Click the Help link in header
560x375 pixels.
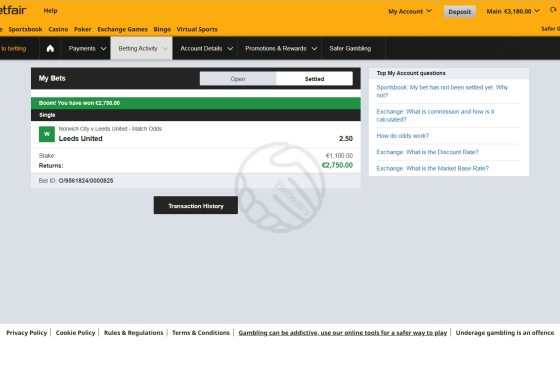(x=50, y=11)
